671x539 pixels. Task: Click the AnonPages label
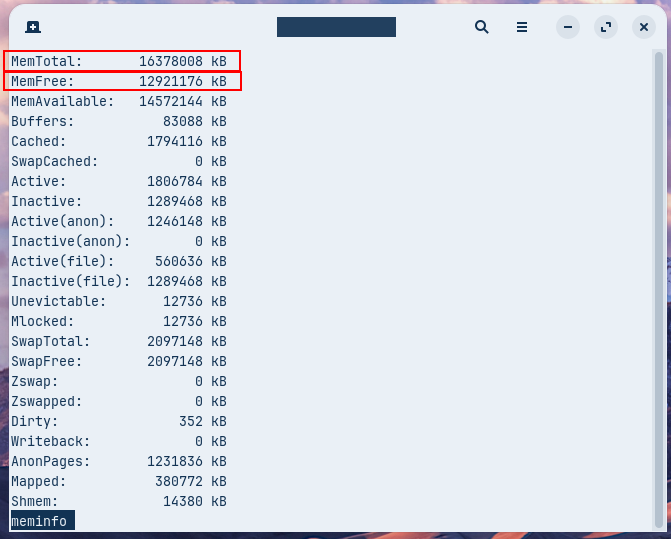48,461
